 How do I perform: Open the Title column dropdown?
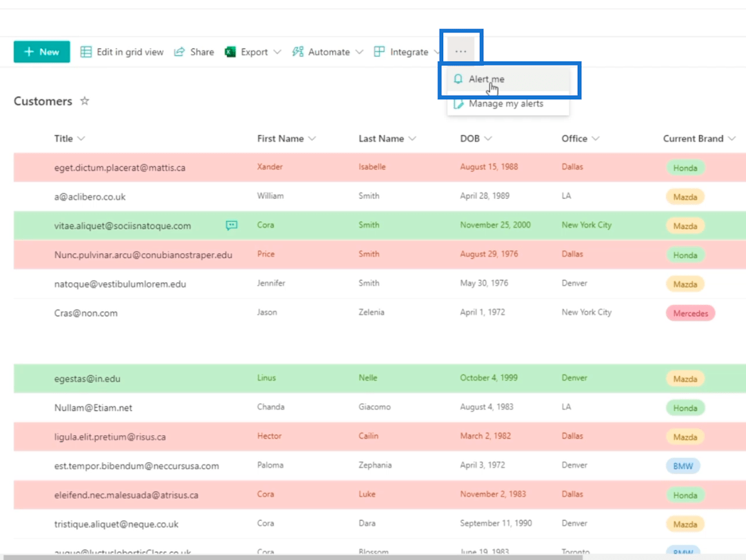click(x=81, y=139)
